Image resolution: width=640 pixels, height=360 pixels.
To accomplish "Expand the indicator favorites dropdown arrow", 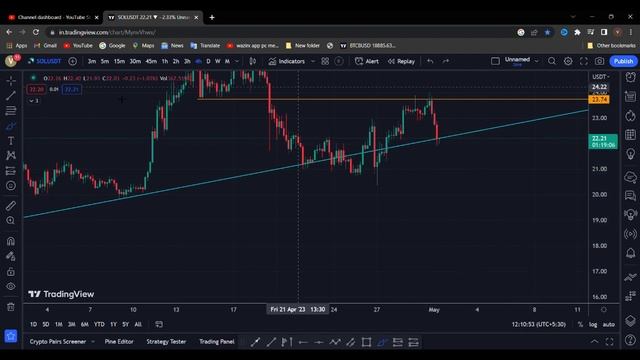I will [313, 61].
